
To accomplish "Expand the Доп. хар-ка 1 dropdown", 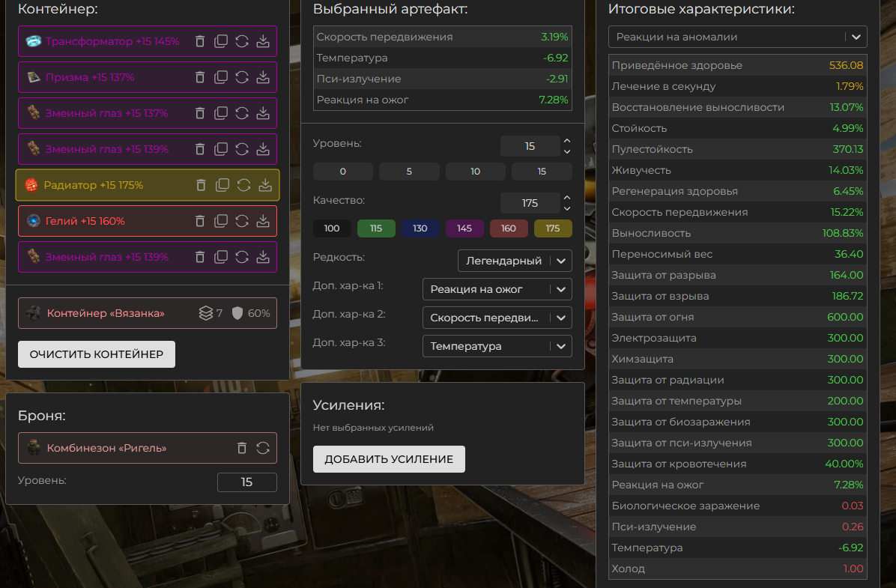I will [x=497, y=289].
